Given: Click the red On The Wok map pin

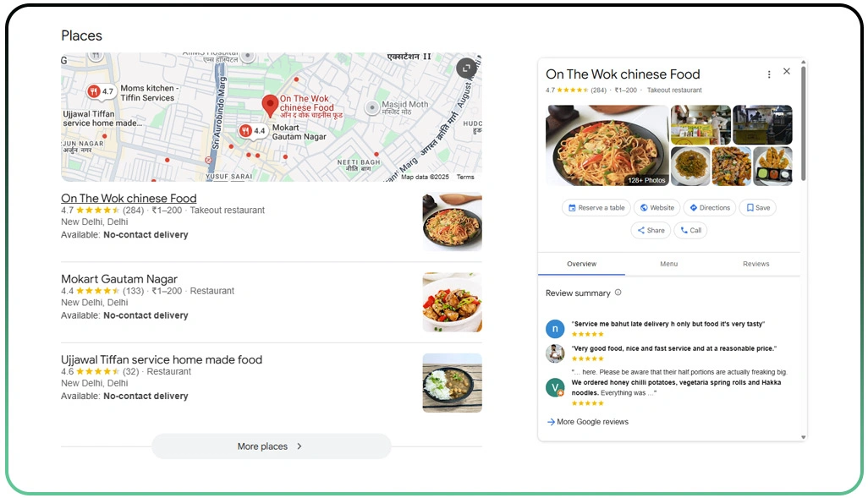Looking at the screenshot, I should point(270,106).
